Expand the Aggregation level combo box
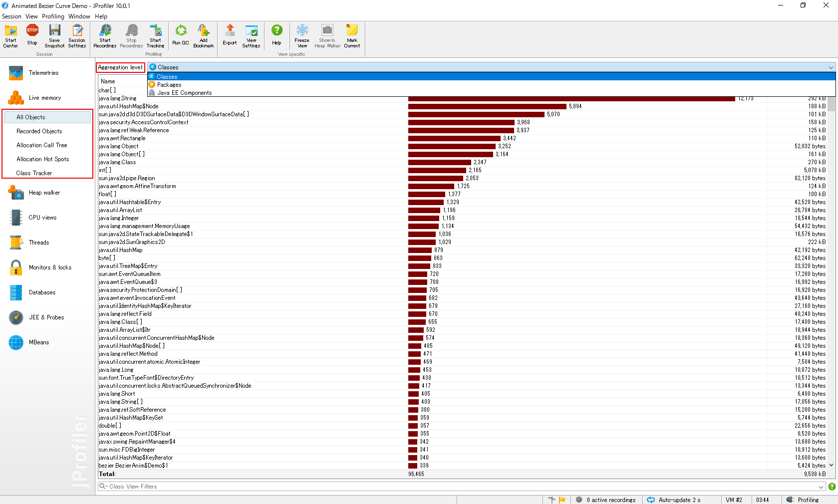This screenshot has height=504, width=838. click(x=492, y=67)
